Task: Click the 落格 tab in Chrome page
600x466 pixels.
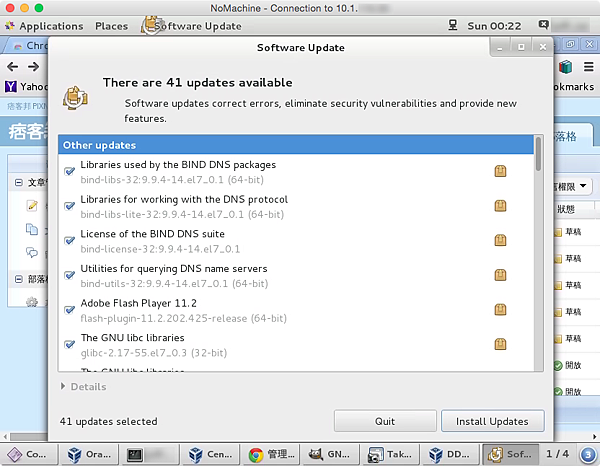Action: pos(573,136)
